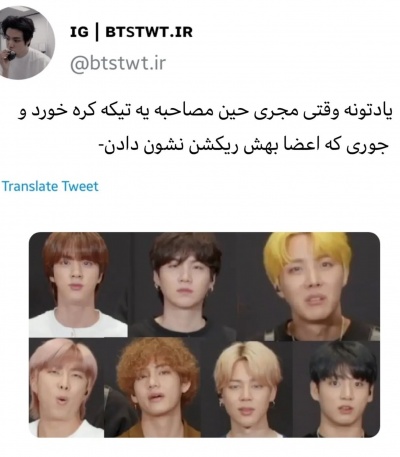Screen dimensions: 400x457
Task: Click the display name IG | BTSTWT.IR
Action: point(131,32)
